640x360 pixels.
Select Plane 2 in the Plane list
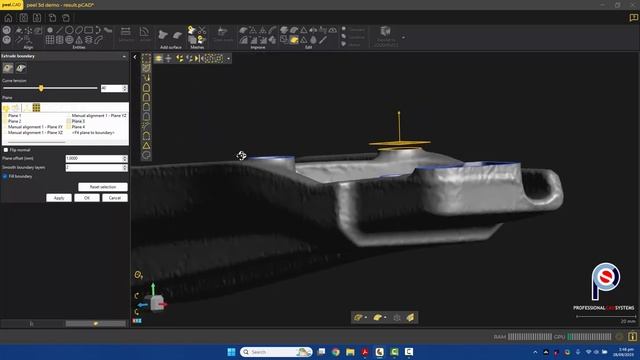[14, 121]
